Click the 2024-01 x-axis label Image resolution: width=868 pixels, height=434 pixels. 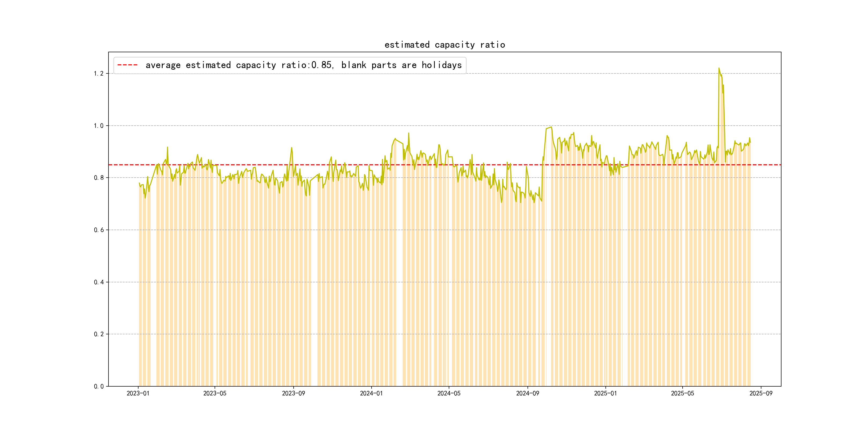point(371,393)
